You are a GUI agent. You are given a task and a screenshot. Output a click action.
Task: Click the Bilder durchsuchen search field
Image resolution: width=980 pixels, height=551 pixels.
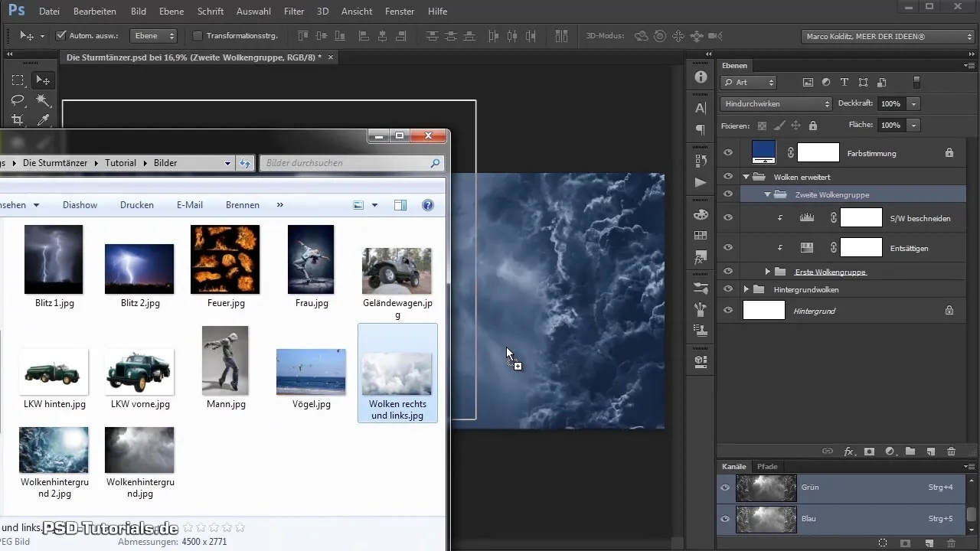(351, 163)
